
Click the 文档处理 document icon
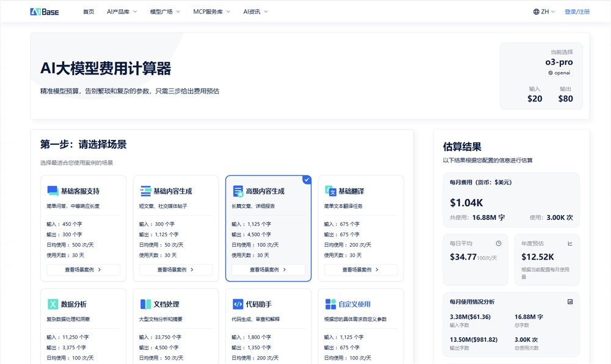(144, 304)
